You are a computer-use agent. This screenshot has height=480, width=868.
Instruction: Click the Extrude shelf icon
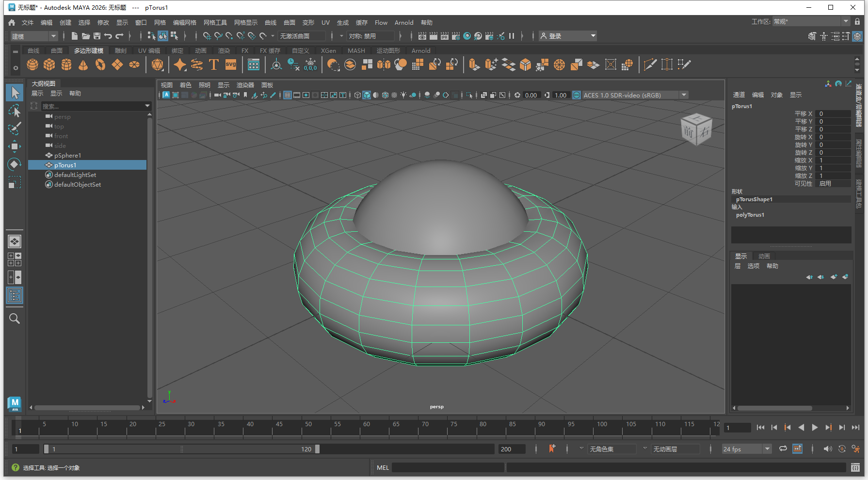tap(474, 64)
